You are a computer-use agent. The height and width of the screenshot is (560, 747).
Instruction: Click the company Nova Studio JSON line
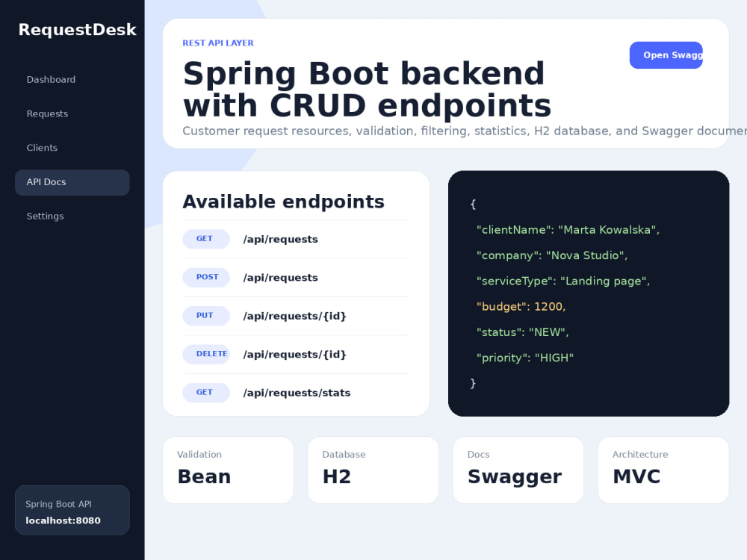(x=552, y=255)
